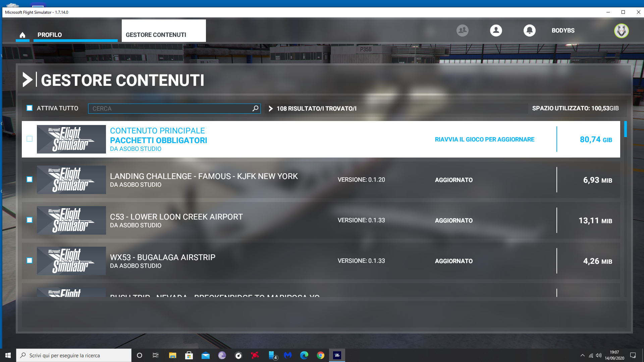The height and width of the screenshot is (362, 644).
Task: Open the volume tray icon
Action: point(599,356)
